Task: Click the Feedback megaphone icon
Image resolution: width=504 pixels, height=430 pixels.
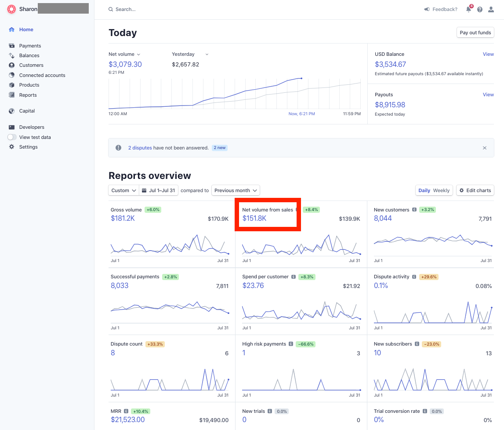Action: click(427, 9)
